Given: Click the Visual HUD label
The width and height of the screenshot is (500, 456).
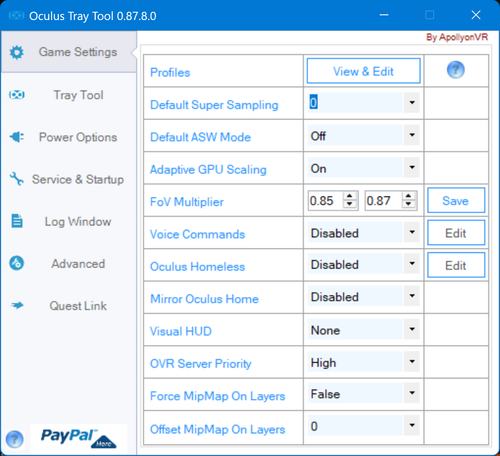Looking at the screenshot, I should [x=181, y=331].
